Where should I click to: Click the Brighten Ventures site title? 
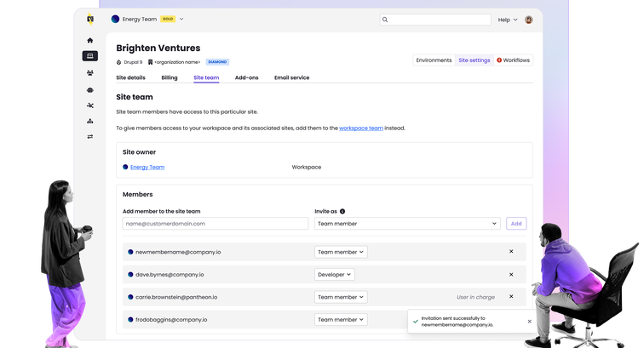pos(158,48)
